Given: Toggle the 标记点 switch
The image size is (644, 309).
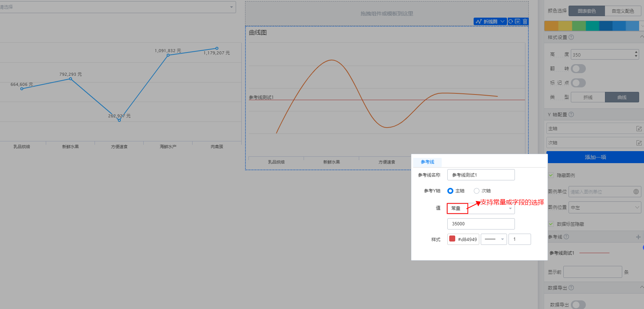Looking at the screenshot, I should point(578,83).
